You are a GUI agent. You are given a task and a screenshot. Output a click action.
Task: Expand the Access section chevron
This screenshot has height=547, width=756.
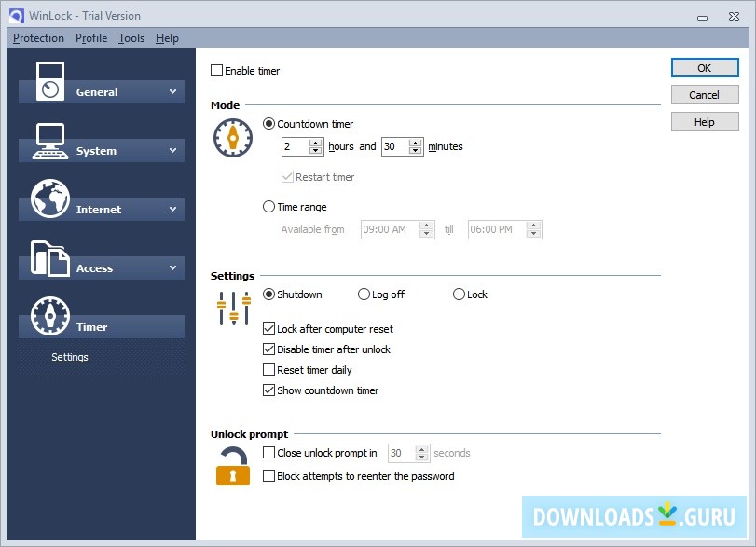point(172,268)
